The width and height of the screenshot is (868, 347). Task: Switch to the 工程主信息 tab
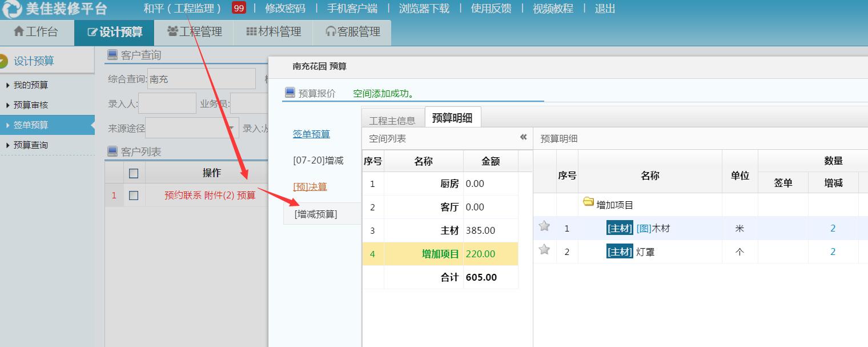coord(392,119)
